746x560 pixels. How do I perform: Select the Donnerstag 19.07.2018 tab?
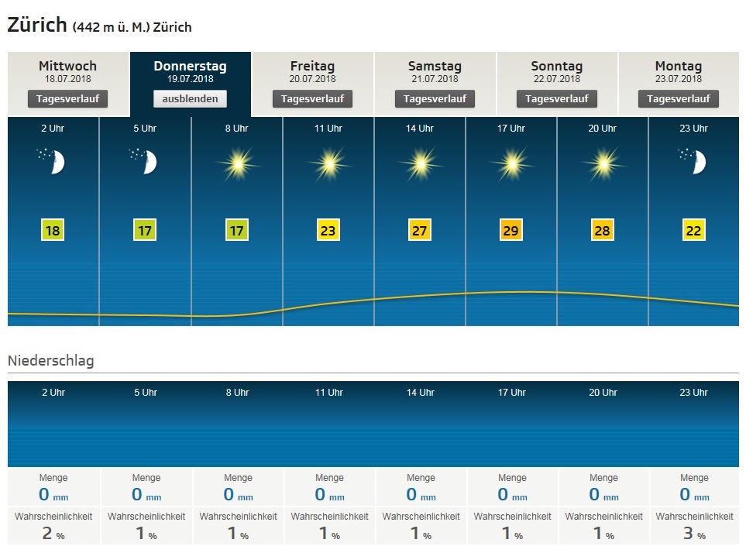coord(190,71)
